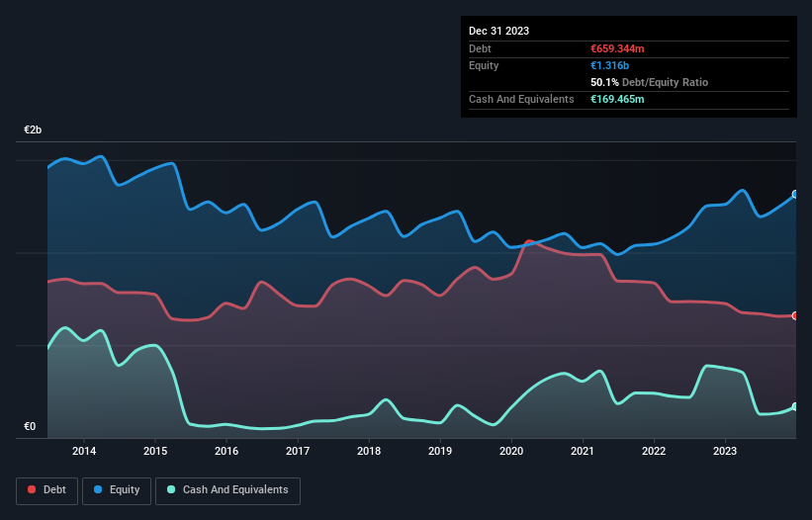Select the 2021 x-axis label
This screenshot has width=812, height=520.
point(583,451)
